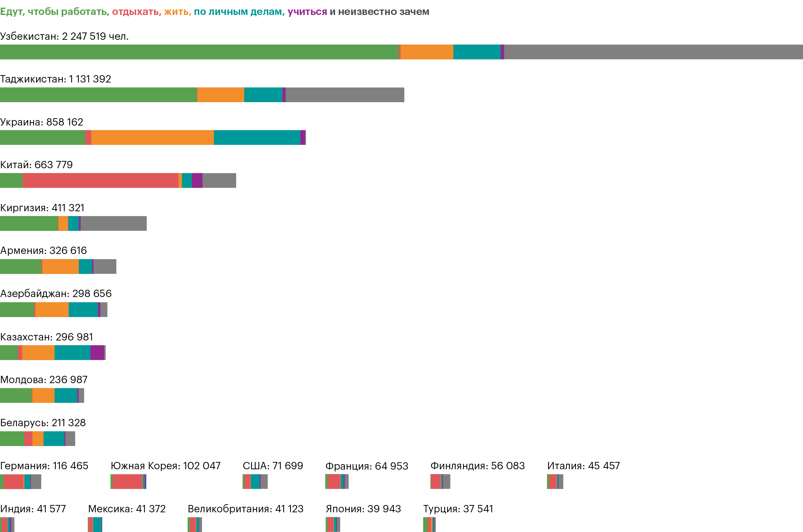Click label "Мексика: 41 372"
Image resolution: width=803 pixels, height=532 pixels.
pyautogui.click(x=127, y=509)
